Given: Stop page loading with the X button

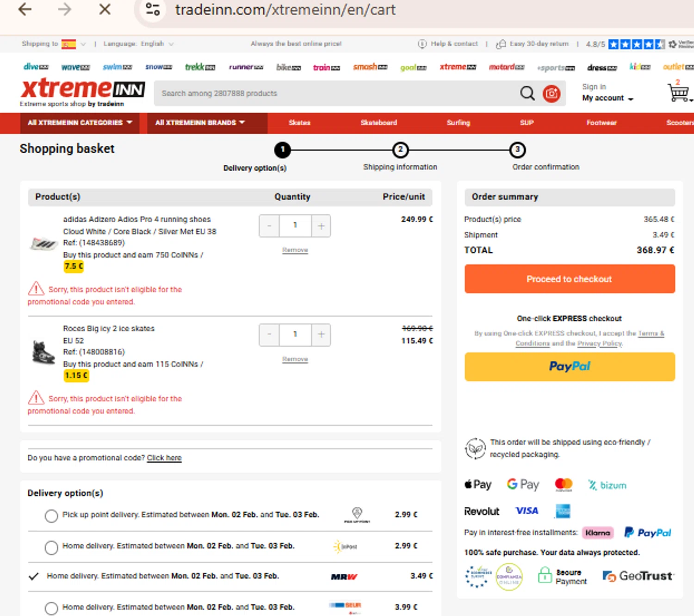Looking at the screenshot, I should (x=105, y=9).
